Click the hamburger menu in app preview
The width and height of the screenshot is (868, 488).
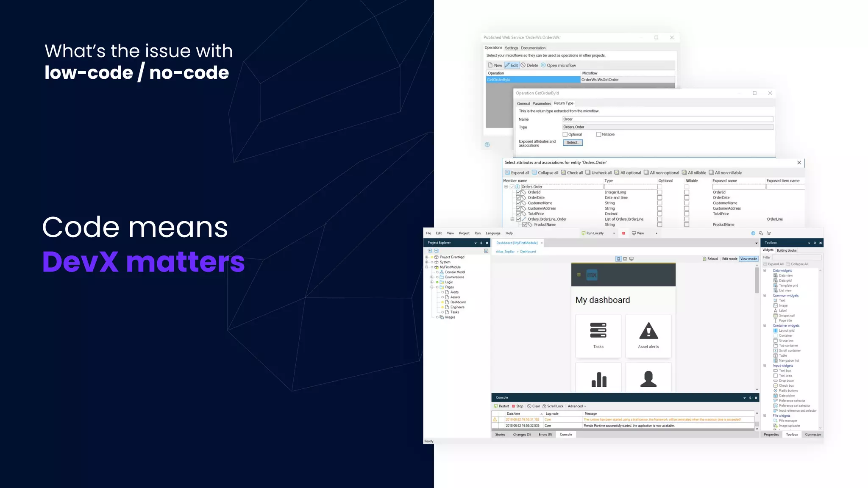click(579, 275)
